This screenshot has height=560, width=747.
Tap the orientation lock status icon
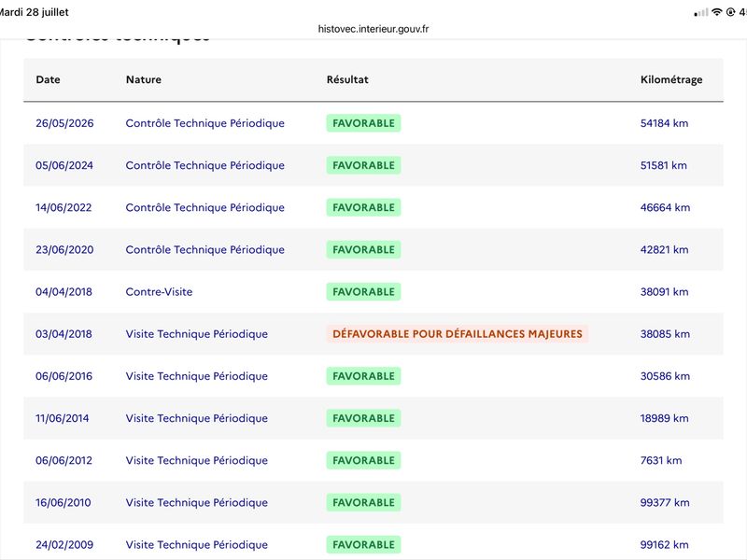(730, 12)
